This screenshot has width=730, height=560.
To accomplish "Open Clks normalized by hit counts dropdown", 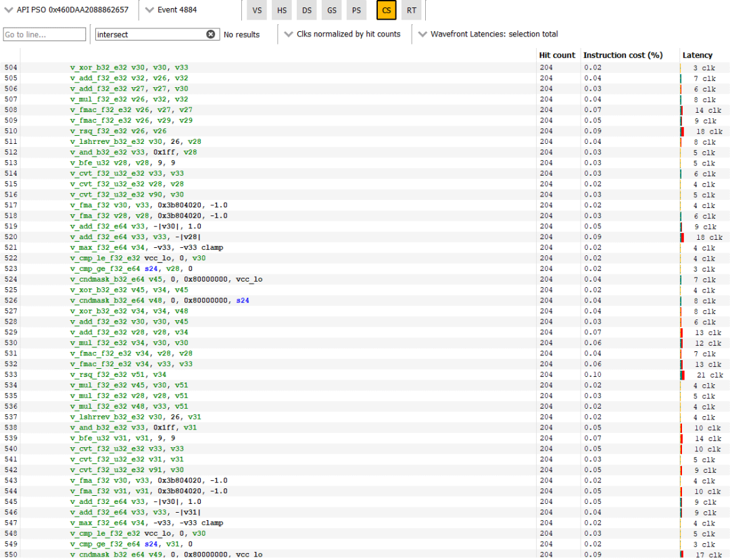I will pyautogui.click(x=342, y=34).
